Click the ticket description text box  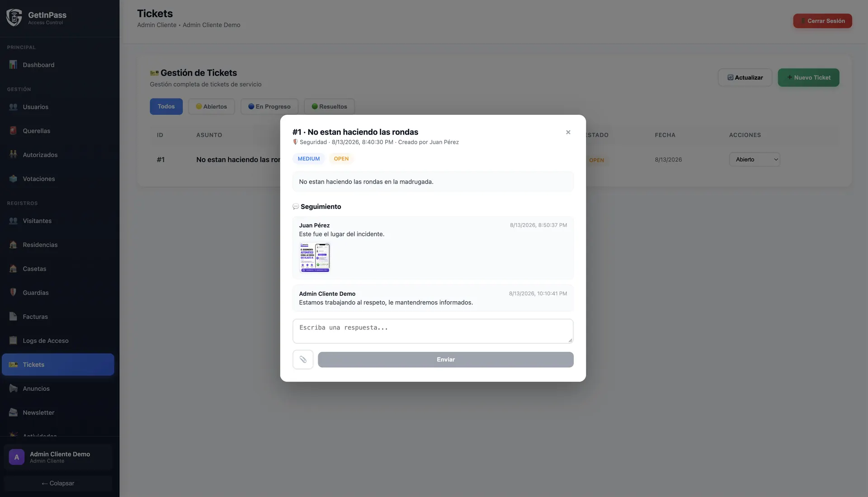coord(433,181)
